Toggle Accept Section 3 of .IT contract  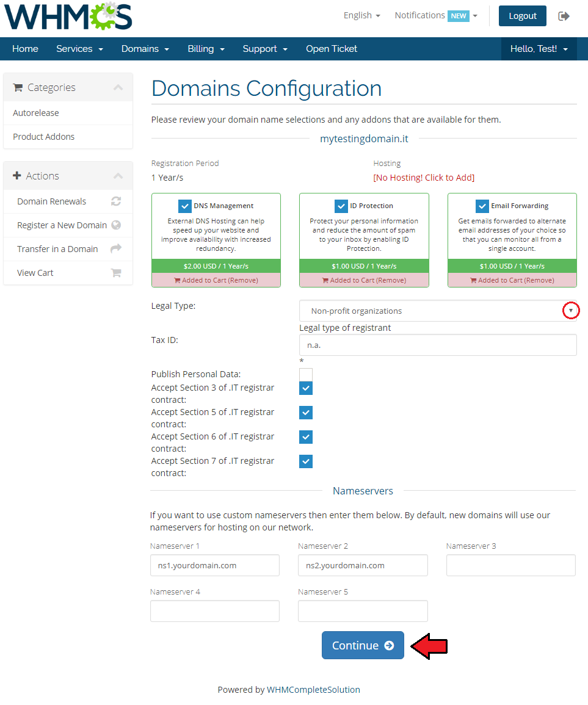tap(306, 388)
